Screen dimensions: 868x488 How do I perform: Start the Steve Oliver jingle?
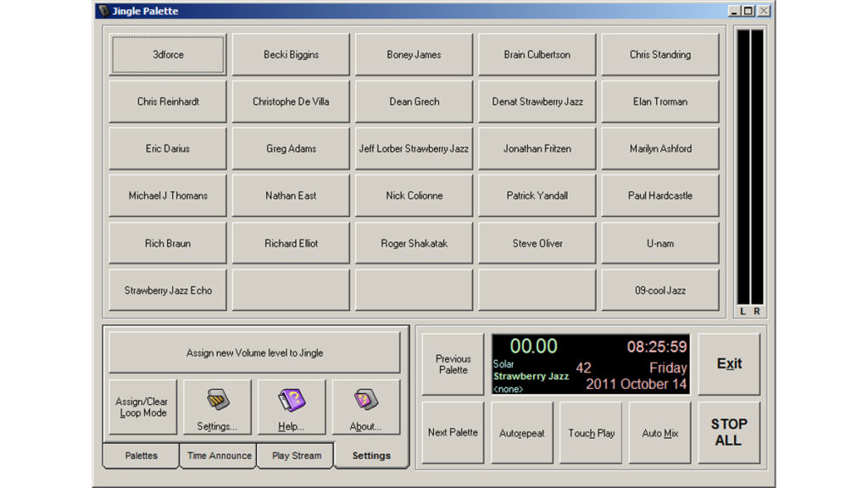[537, 243]
